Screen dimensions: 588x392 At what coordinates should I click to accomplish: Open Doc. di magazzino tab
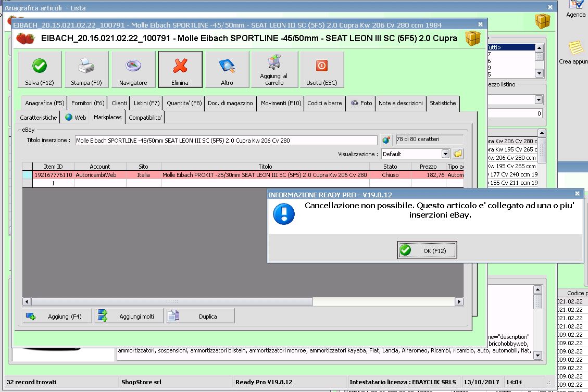pos(230,103)
